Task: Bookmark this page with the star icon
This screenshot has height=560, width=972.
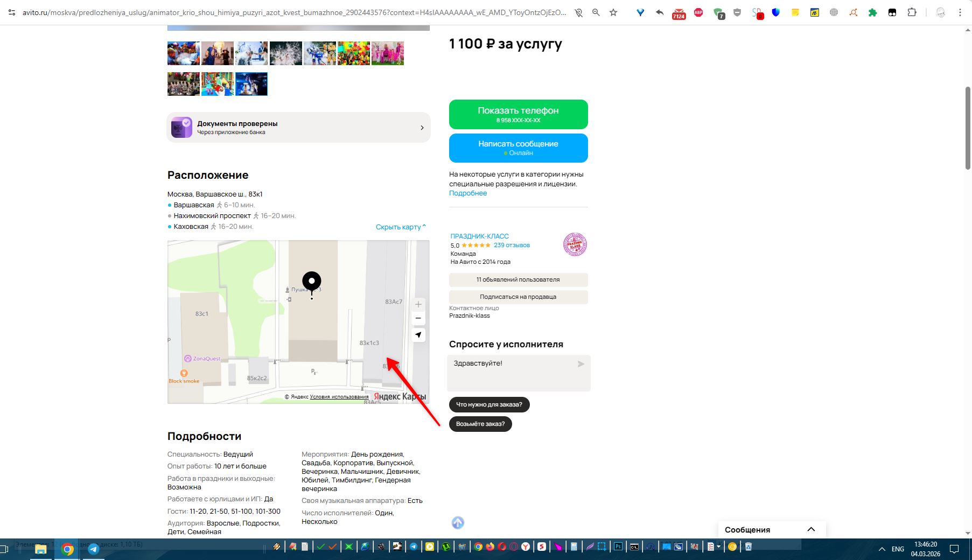Action: point(613,12)
